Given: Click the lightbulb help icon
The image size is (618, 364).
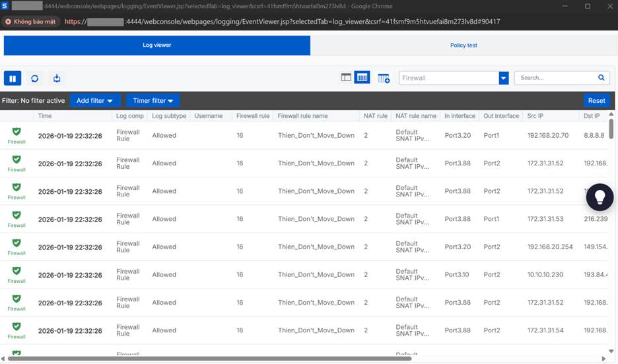Looking at the screenshot, I should [600, 196].
